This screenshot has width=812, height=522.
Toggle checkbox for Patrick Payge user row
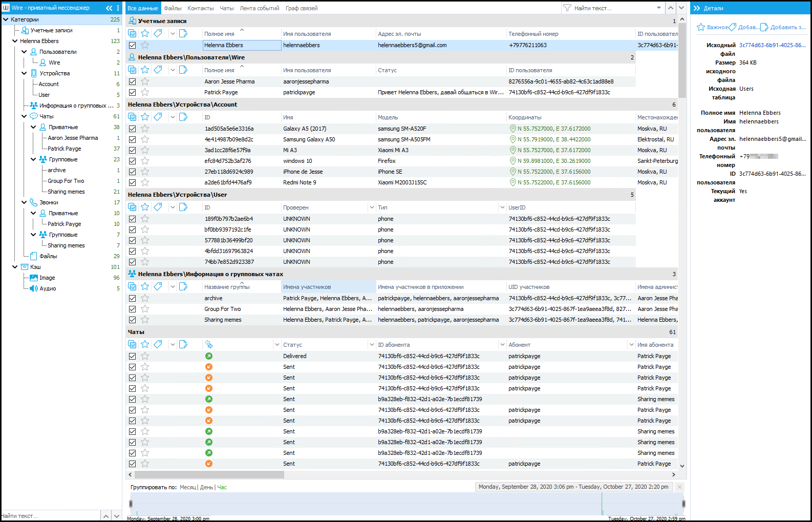[132, 92]
